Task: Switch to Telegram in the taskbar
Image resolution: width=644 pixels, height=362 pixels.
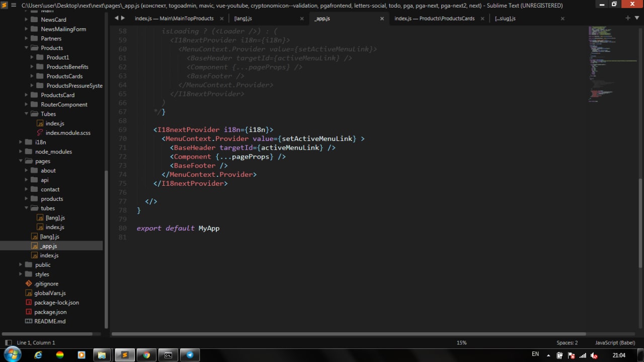Action: (190, 355)
